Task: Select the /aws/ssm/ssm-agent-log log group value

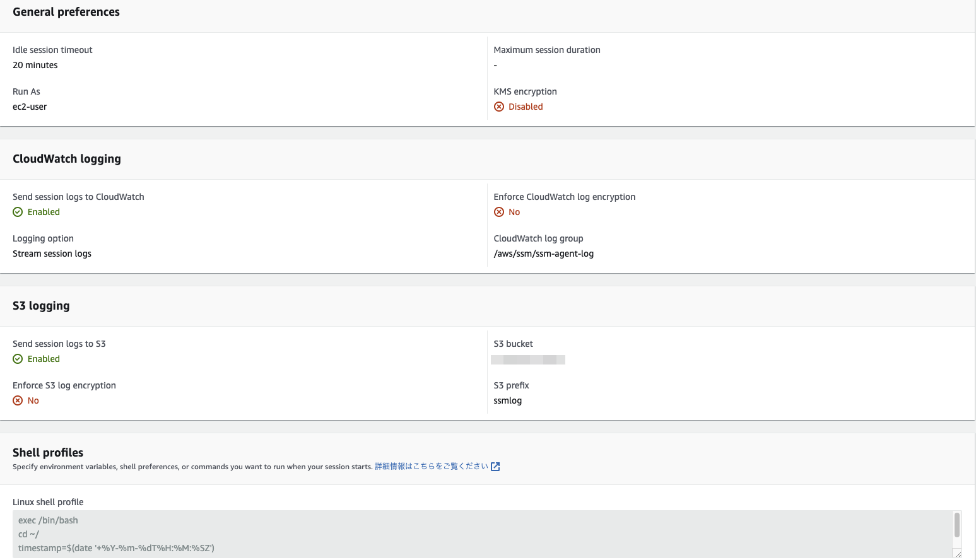Action: pos(543,254)
